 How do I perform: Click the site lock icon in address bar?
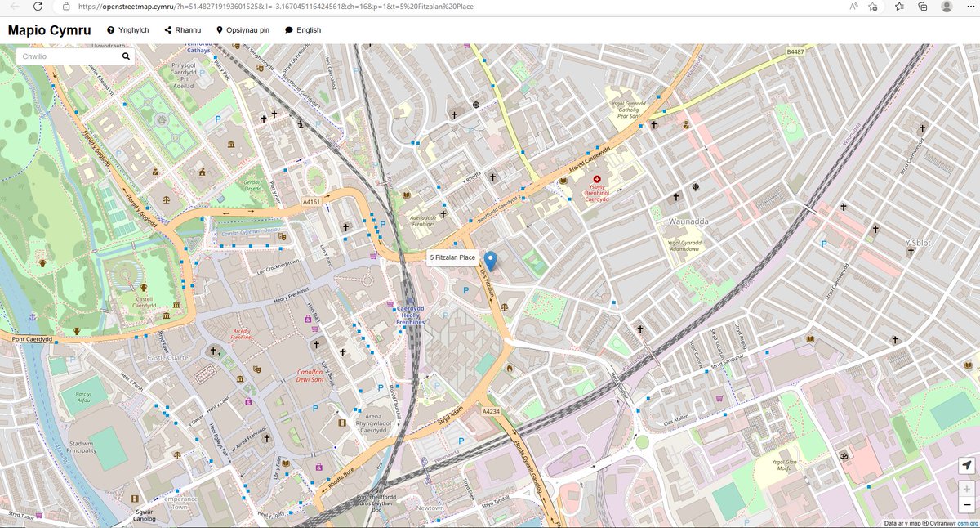(x=66, y=7)
